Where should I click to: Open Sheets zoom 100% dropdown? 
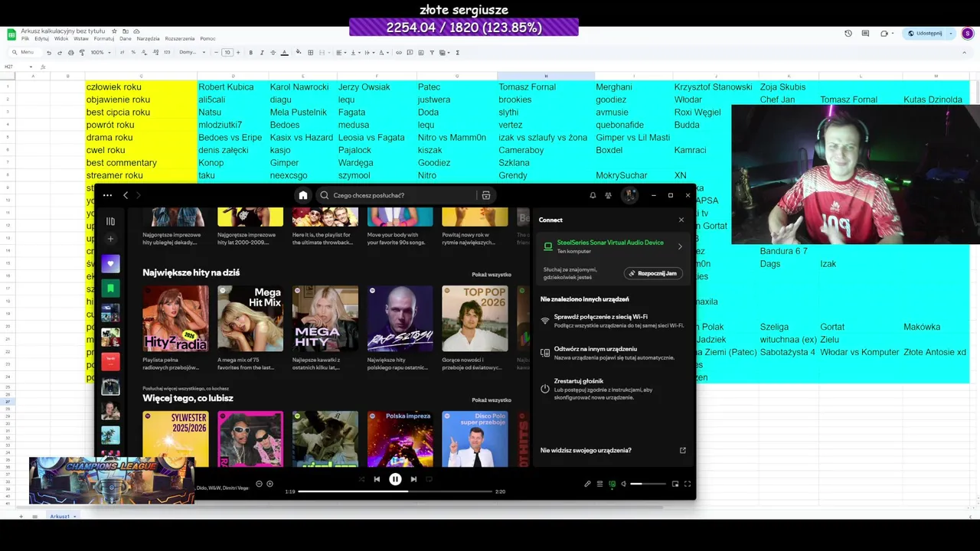[100, 53]
